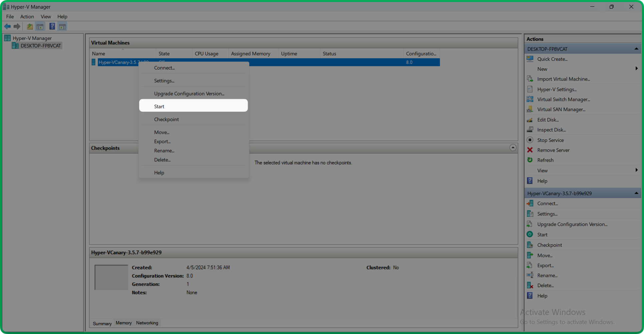Click the Hyper-V Settings icon

click(530, 89)
